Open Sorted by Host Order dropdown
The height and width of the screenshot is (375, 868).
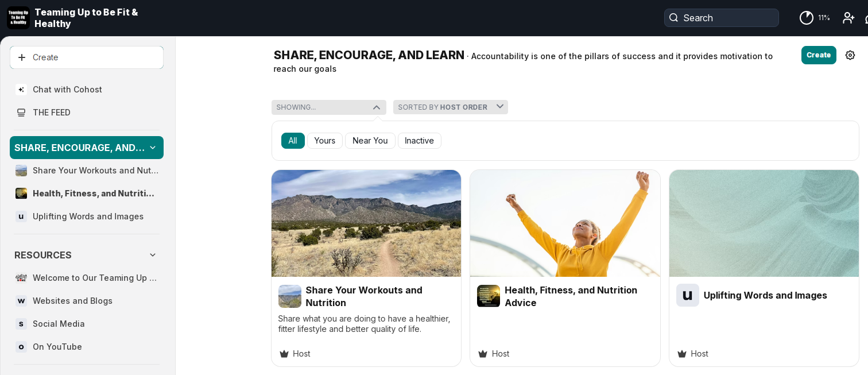pyautogui.click(x=450, y=107)
